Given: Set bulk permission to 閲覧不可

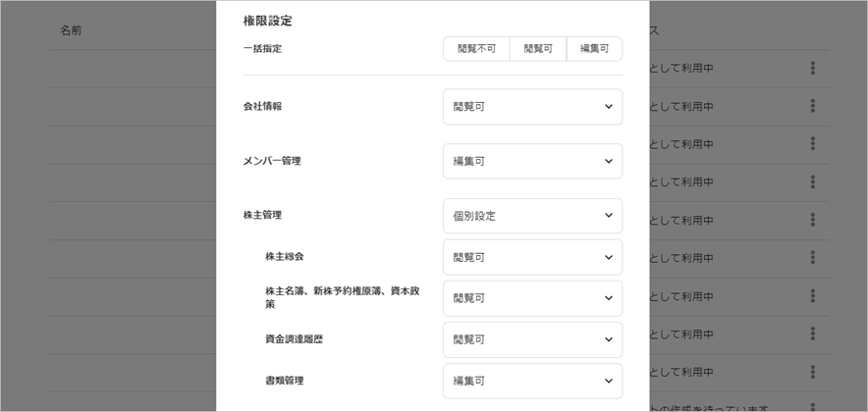Looking at the screenshot, I should (476, 49).
